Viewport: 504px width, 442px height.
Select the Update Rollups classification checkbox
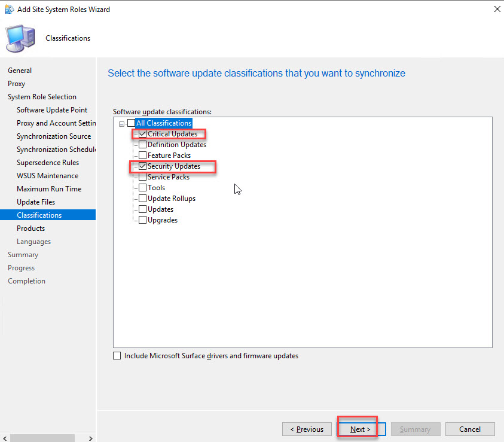142,199
